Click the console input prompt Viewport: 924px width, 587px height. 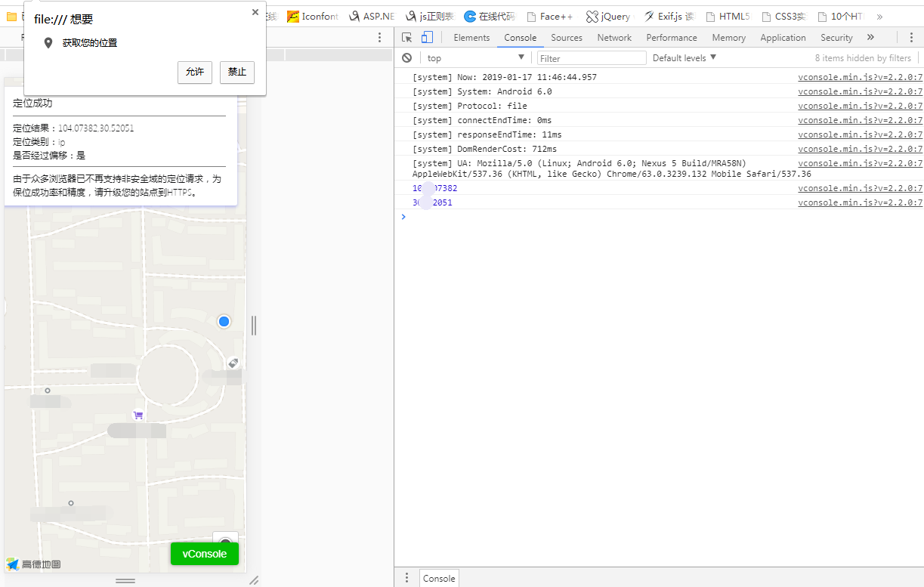657,217
